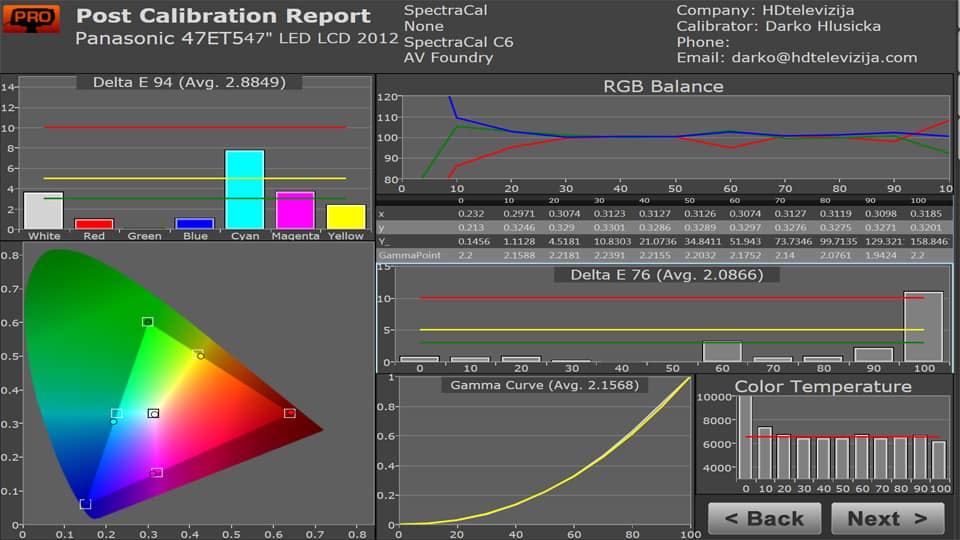
Task: Click the yellow secondary marker on CIE diagram
Action: click(x=198, y=354)
